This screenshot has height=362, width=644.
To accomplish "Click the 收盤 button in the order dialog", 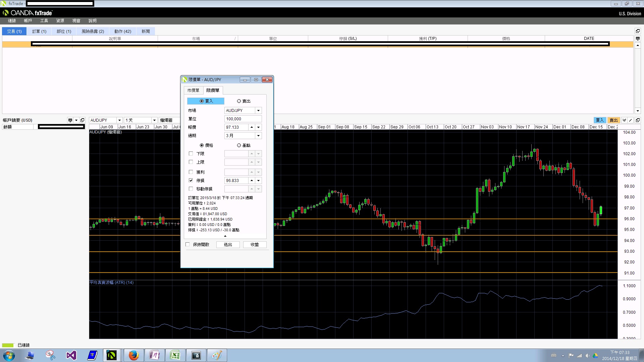I will coord(255,245).
